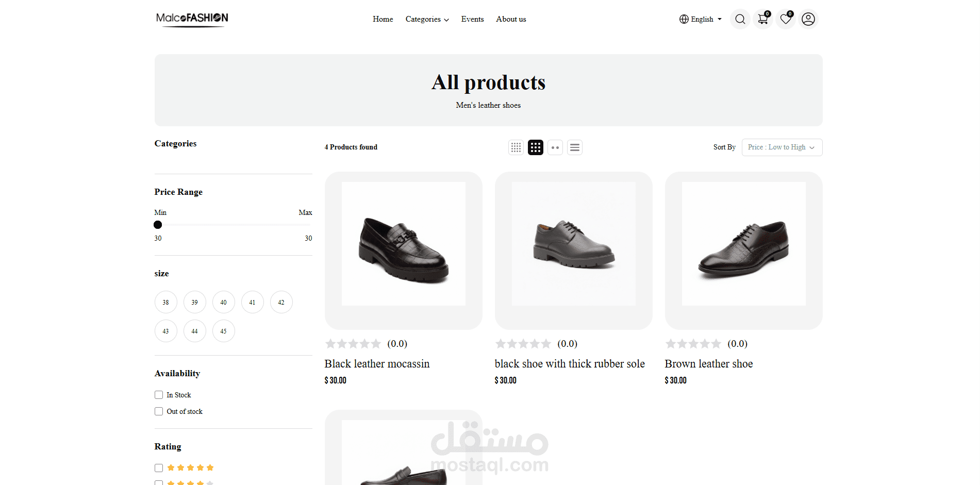Image resolution: width=980 pixels, height=485 pixels.
Task: Enable the five-star rating filter
Action: click(159, 468)
